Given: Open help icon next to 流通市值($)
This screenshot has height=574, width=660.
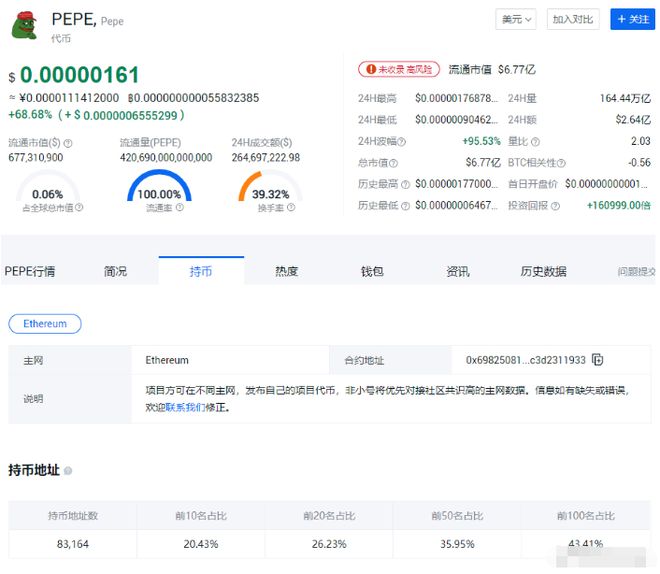Looking at the screenshot, I should point(68,144).
